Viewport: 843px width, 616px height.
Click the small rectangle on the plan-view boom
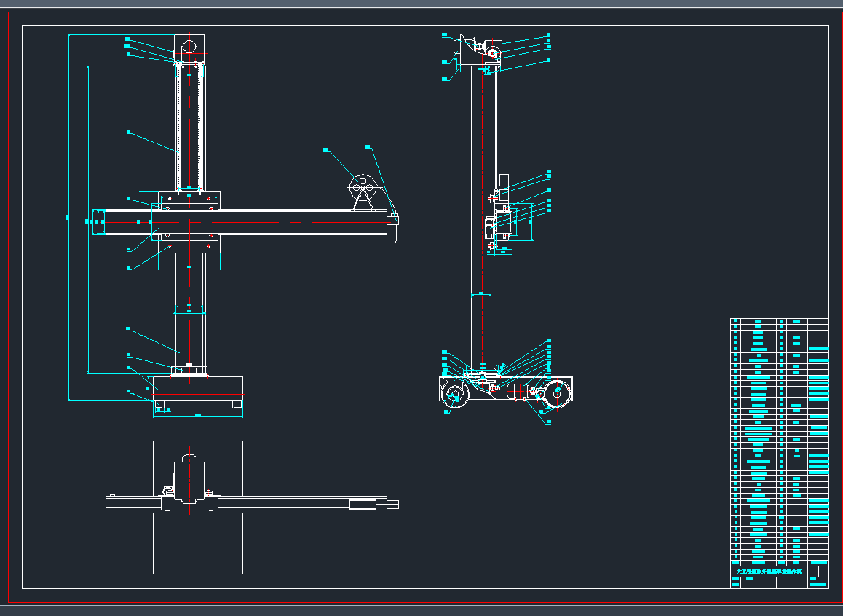pyautogui.click(x=363, y=504)
